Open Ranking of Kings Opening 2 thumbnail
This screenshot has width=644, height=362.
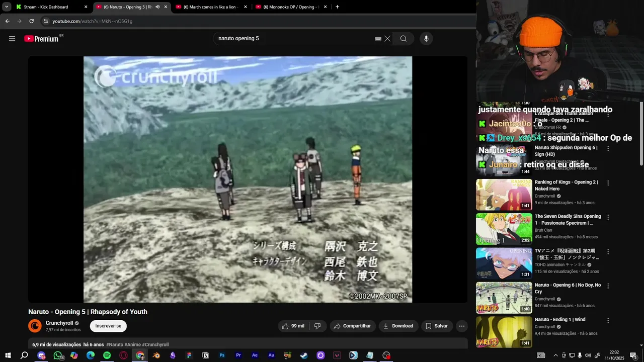click(504, 195)
